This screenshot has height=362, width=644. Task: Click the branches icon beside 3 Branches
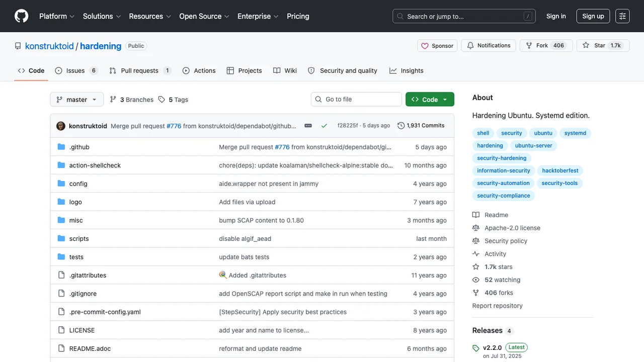[113, 100]
